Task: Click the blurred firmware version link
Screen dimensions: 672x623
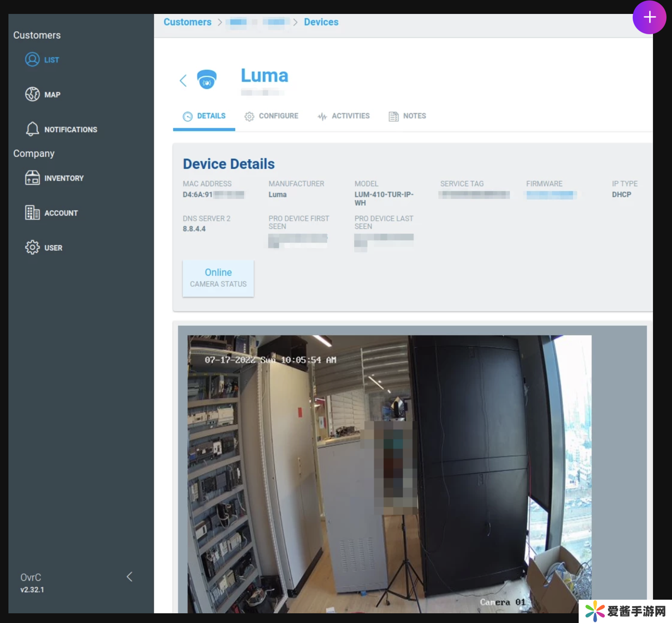Action: click(x=551, y=195)
